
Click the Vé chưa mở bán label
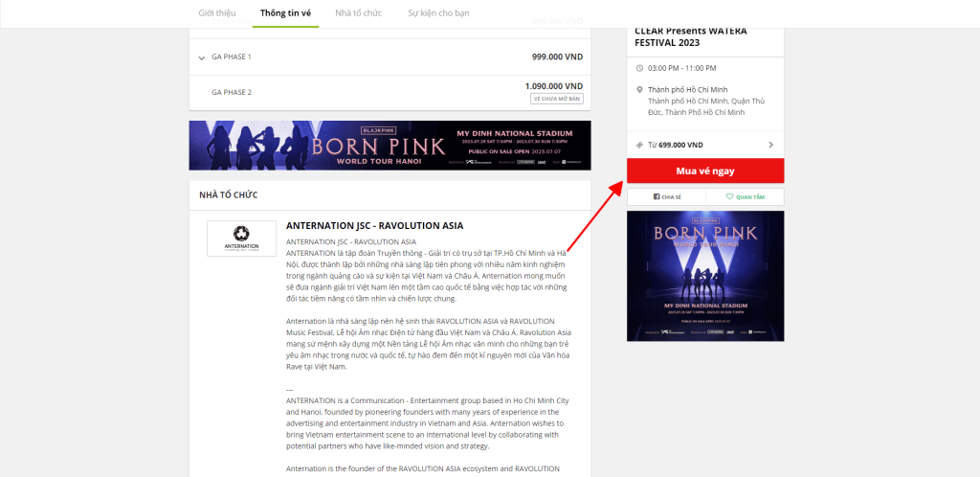(557, 99)
